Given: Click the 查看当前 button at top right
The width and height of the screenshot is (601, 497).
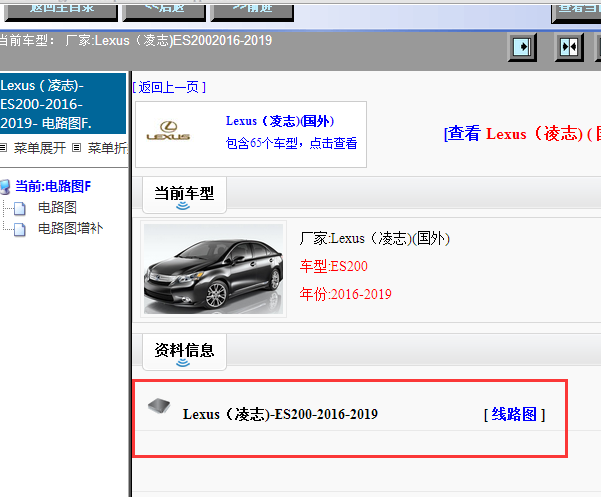Looking at the screenshot, I should click(576, 12).
